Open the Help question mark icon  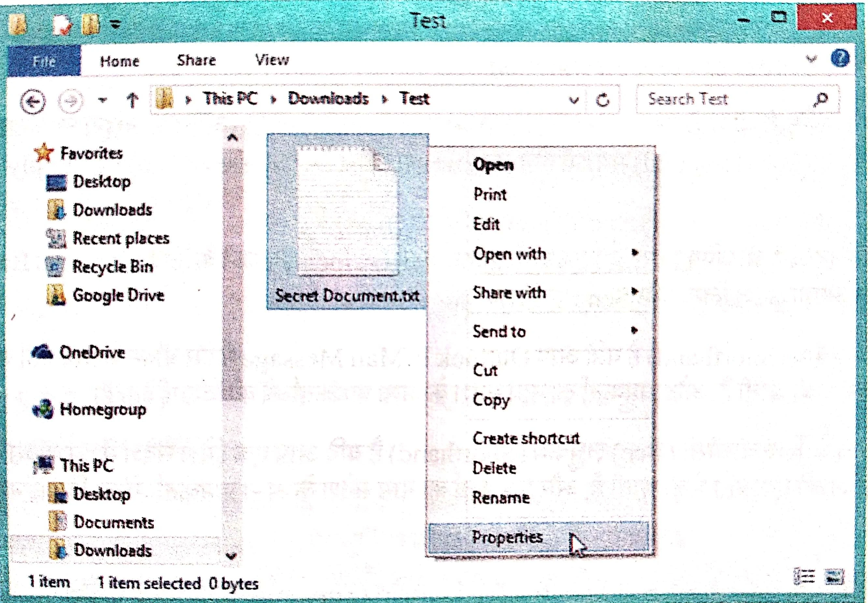840,59
